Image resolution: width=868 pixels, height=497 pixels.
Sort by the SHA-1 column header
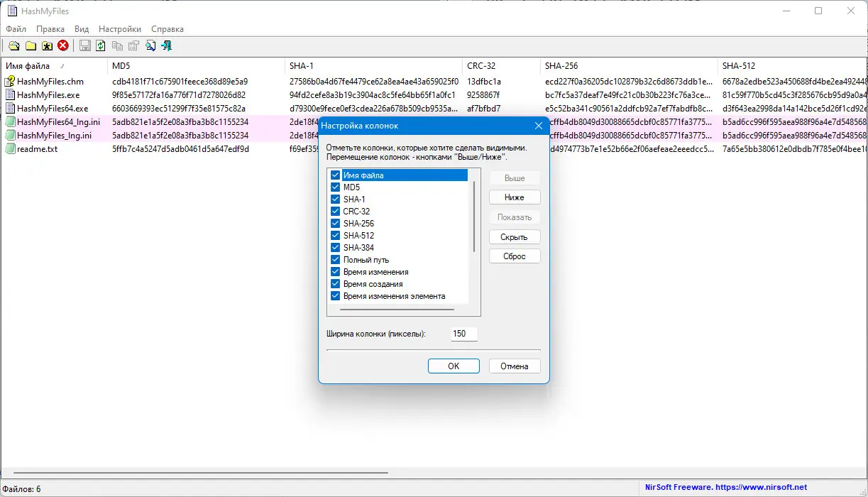pyautogui.click(x=374, y=66)
